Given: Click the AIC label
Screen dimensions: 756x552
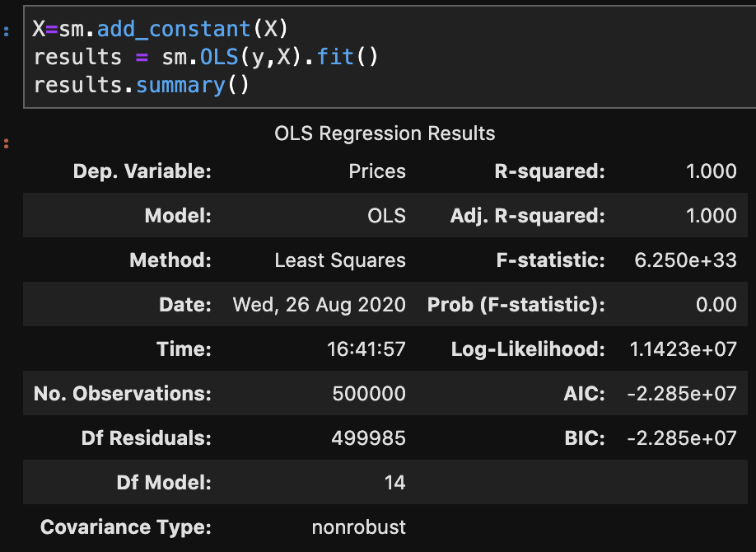Looking at the screenshot, I should [x=586, y=394].
